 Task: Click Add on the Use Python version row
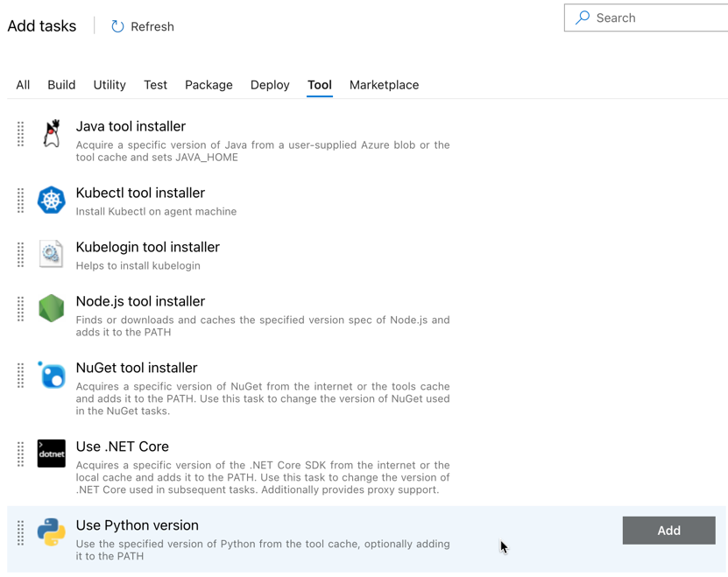668,531
